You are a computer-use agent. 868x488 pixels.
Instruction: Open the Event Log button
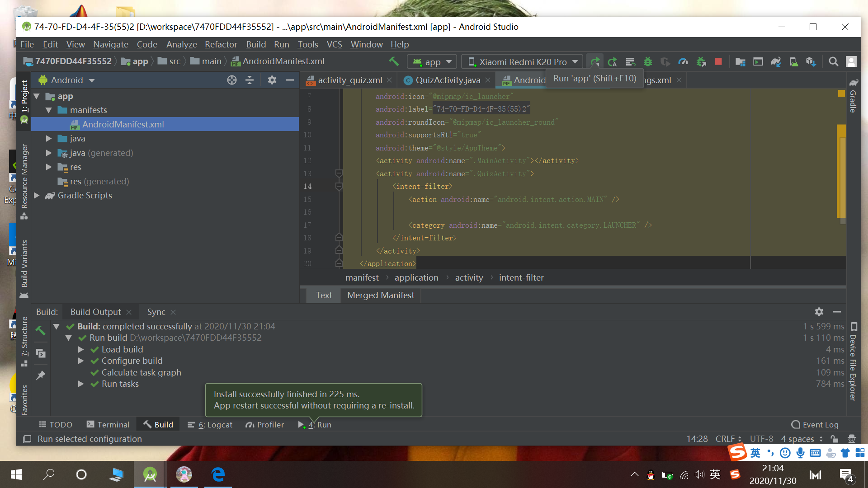(x=815, y=425)
